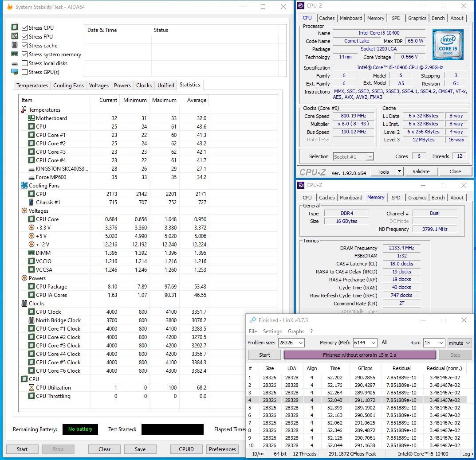The height and width of the screenshot is (460, 476).
Task: Click the Cooling Fans category icon
Action: click(24, 186)
